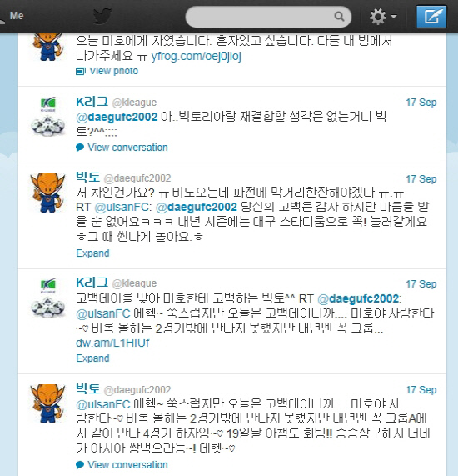
Task: Open the first K리그 profile avatar
Action: (x=48, y=116)
